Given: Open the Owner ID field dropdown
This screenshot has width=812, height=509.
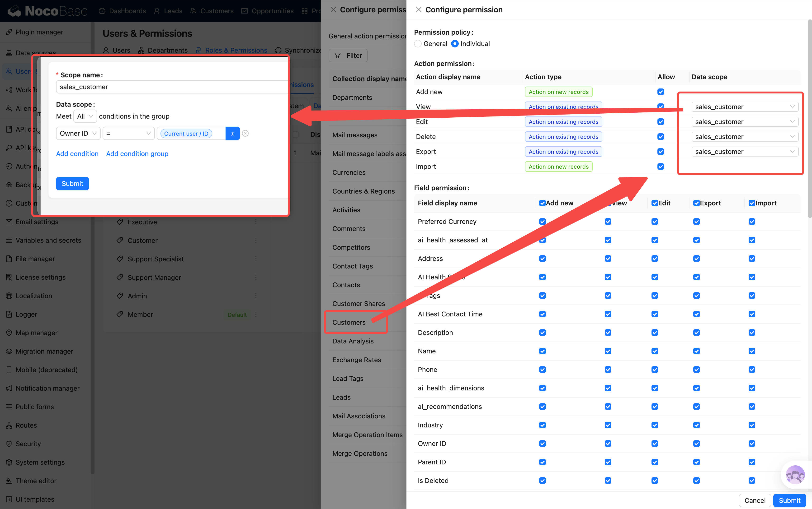Looking at the screenshot, I should pyautogui.click(x=78, y=133).
